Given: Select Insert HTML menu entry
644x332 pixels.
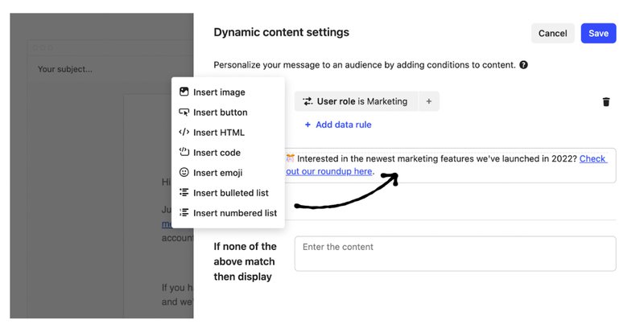Looking at the screenshot, I should pyautogui.click(x=228, y=132).
